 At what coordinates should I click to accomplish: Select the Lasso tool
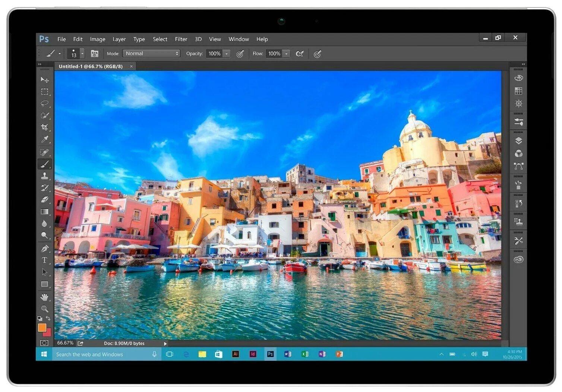point(45,104)
